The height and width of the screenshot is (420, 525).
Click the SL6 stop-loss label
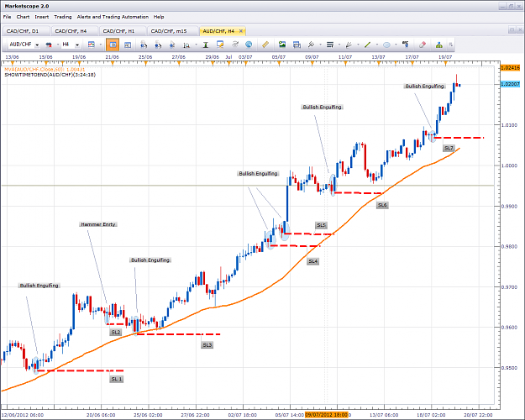click(382, 205)
